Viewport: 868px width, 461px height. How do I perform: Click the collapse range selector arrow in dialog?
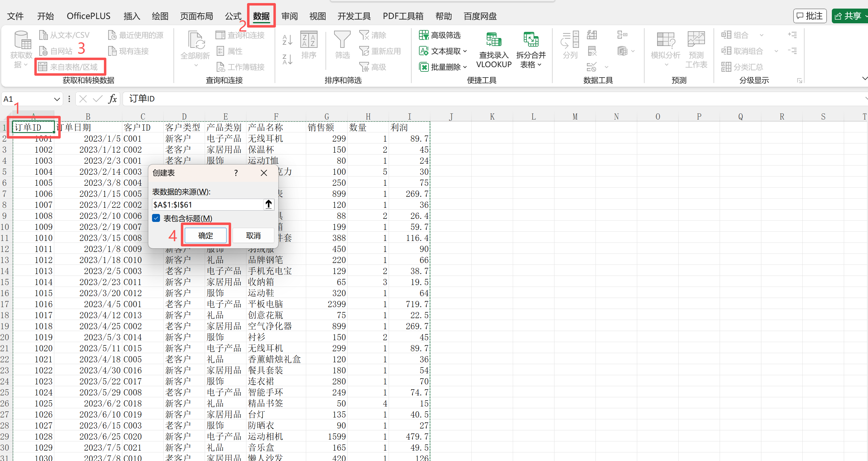268,204
